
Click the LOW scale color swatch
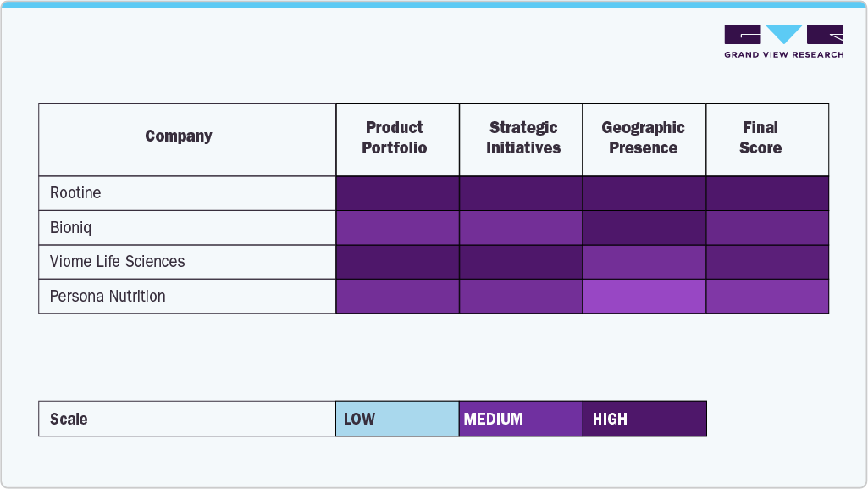pos(397,419)
